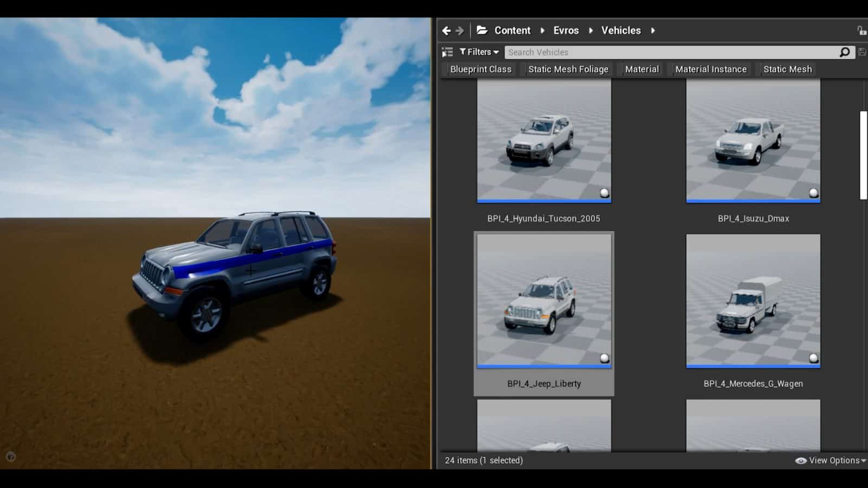Select the BPI_4_Isuzu_Dmax thumbnail
Screen dimensions: 868x488
tap(753, 141)
